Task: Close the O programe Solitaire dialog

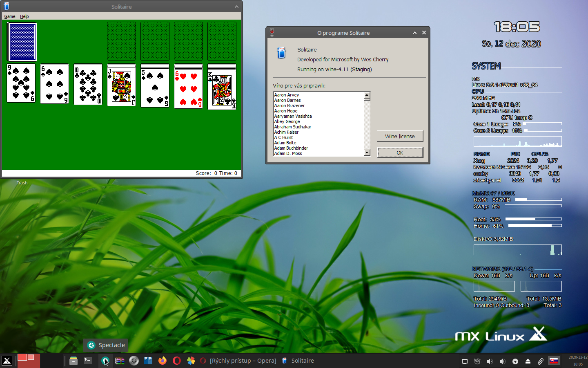Action: (424, 33)
